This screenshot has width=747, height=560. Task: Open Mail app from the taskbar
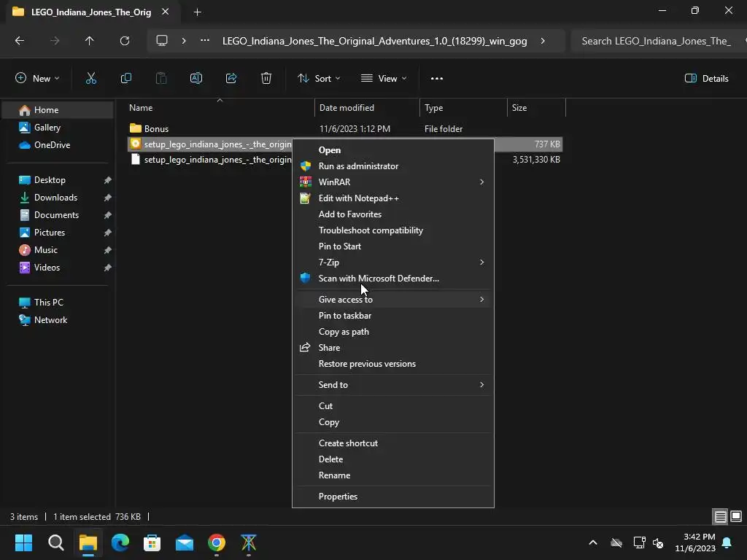pyautogui.click(x=185, y=542)
